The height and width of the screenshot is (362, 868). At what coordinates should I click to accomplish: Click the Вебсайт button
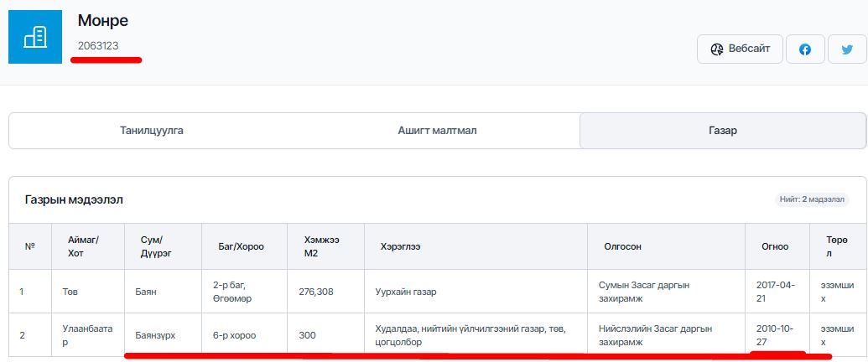(740, 49)
